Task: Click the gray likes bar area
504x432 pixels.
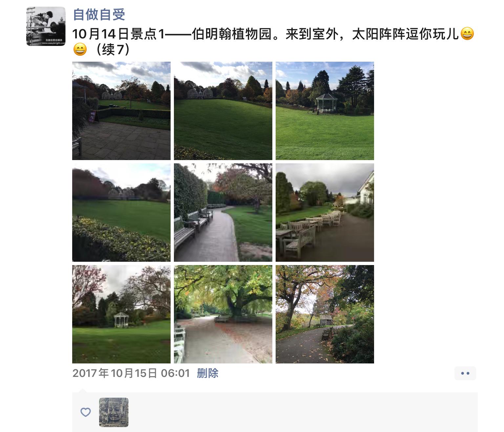Action: click(275, 412)
